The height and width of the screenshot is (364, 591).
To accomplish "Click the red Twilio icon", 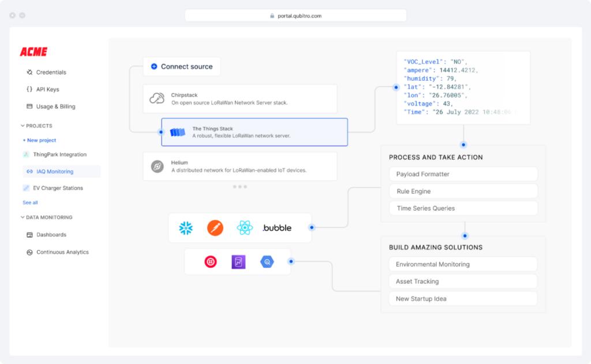I will [x=211, y=262].
